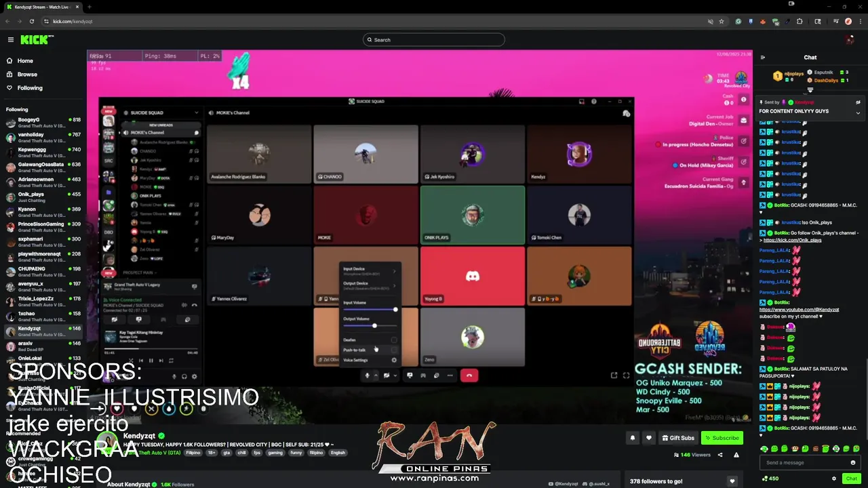Open Trixie_LopezZz channel in Following list
The width and height of the screenshot is (868, 488).
43,302
